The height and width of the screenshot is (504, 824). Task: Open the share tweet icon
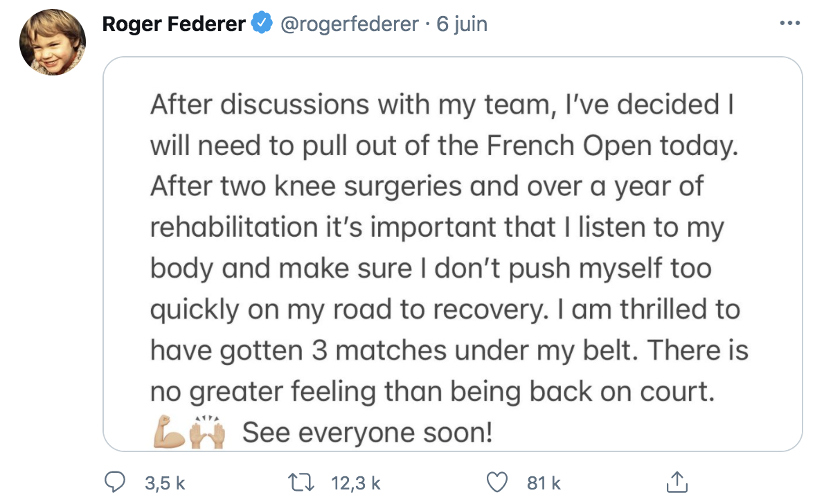(677, 482)
